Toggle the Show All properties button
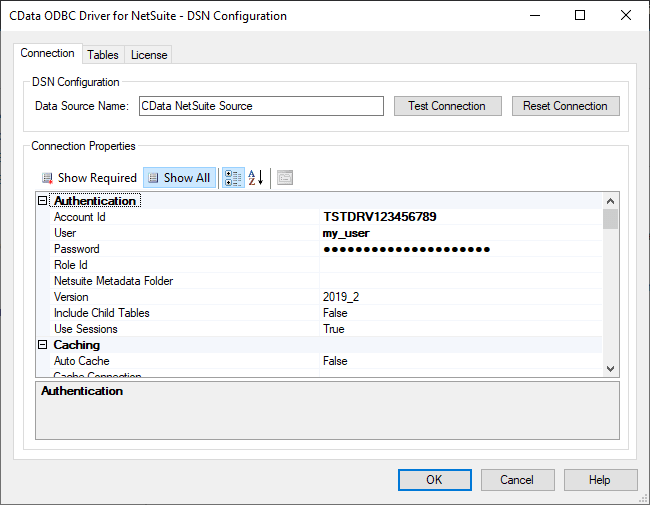This screenshot has width=650, height=505. pyautogui.click(x=179, y=178)
